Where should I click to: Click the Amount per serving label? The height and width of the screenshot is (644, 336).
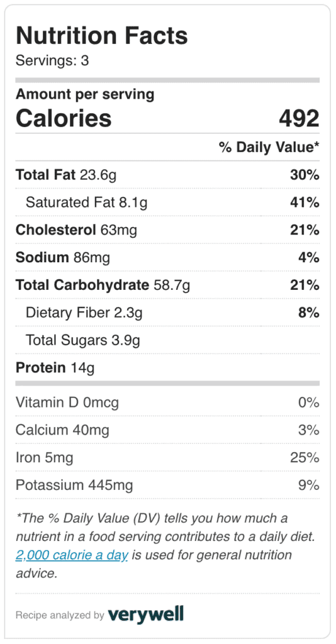pyautogui.click(x=85, y=95)
